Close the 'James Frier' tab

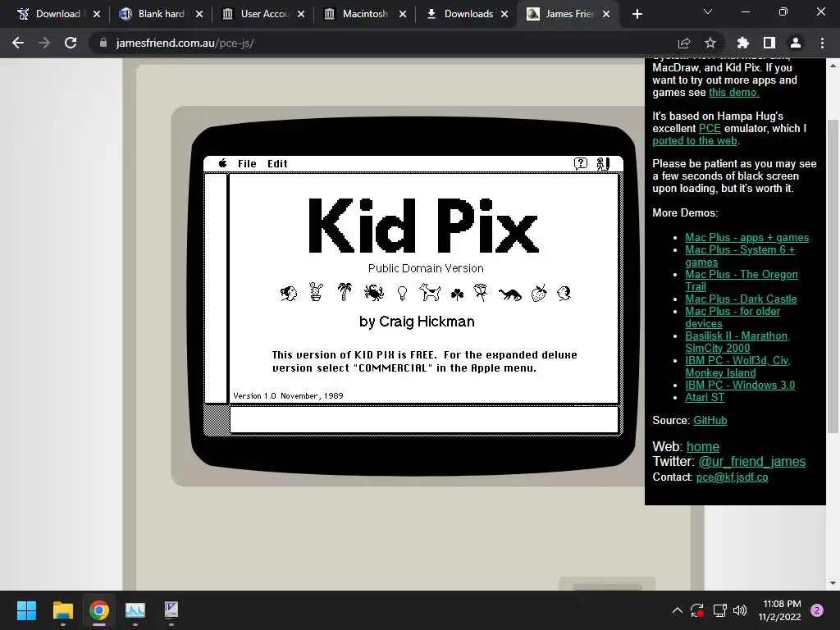coord(606,14)
